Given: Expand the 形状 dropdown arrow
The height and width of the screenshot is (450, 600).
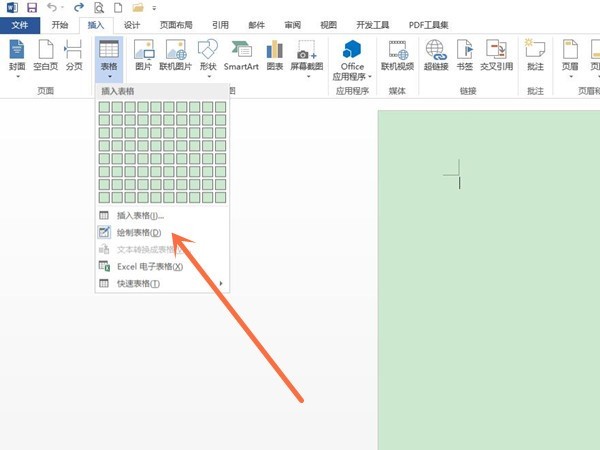Looking at the screenshot, I should (x=209, y=77).
